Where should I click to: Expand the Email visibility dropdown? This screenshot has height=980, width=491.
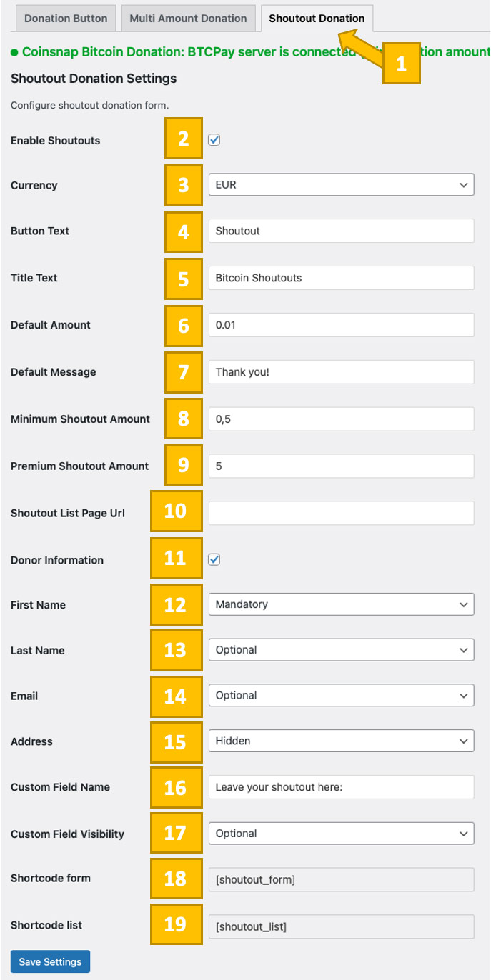341,695
